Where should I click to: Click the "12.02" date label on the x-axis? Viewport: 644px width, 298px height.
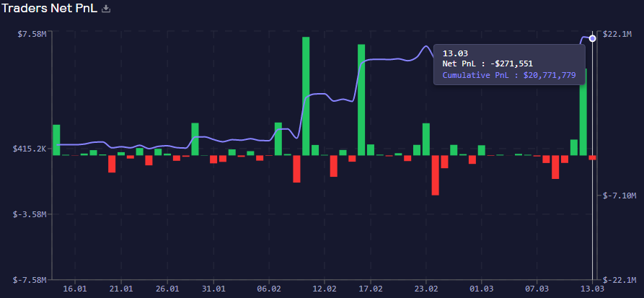pos(325,289)
